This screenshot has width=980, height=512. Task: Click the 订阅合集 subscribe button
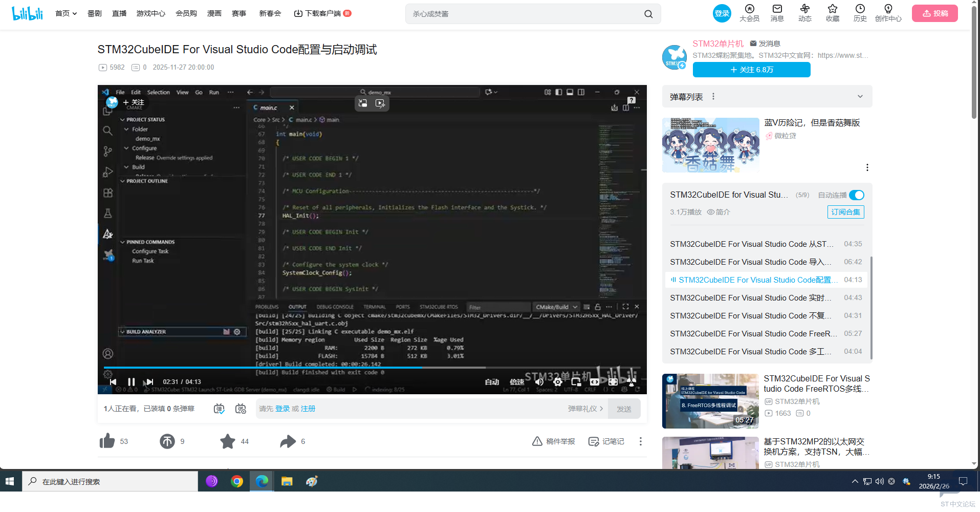click(x=845, y=212)
